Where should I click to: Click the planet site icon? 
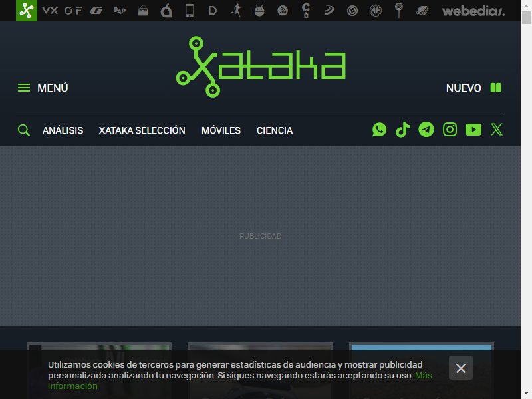422,11
